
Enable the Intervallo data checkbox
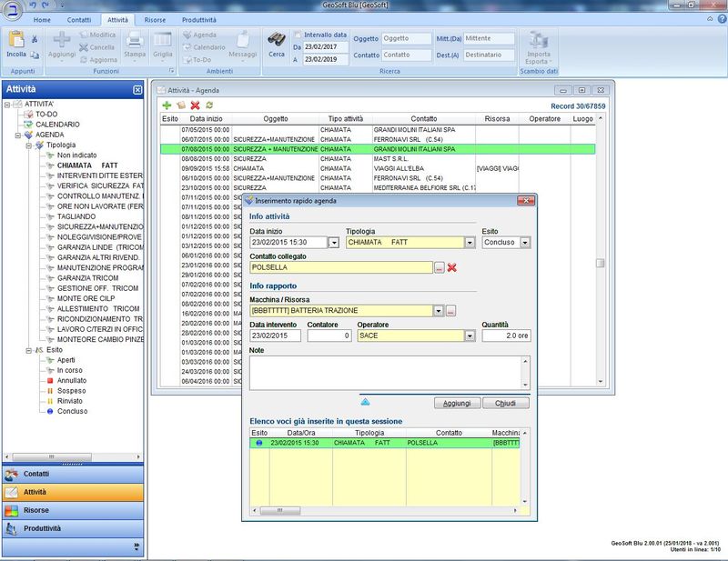tap(298, 35)
